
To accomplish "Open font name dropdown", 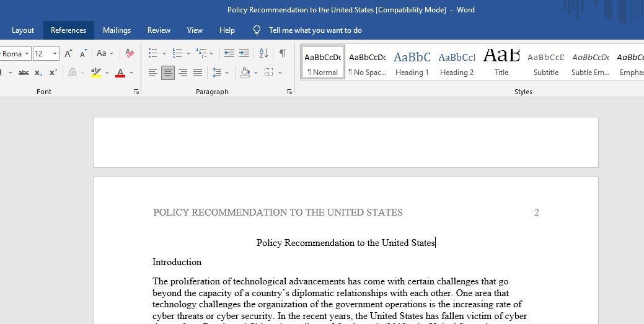I will (x=27, y=54).
